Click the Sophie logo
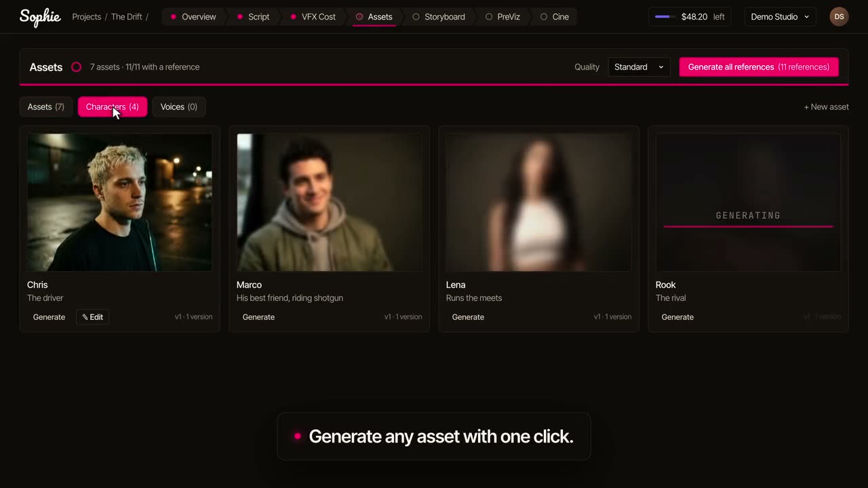The image size is (868, 488). pos(40,17)
